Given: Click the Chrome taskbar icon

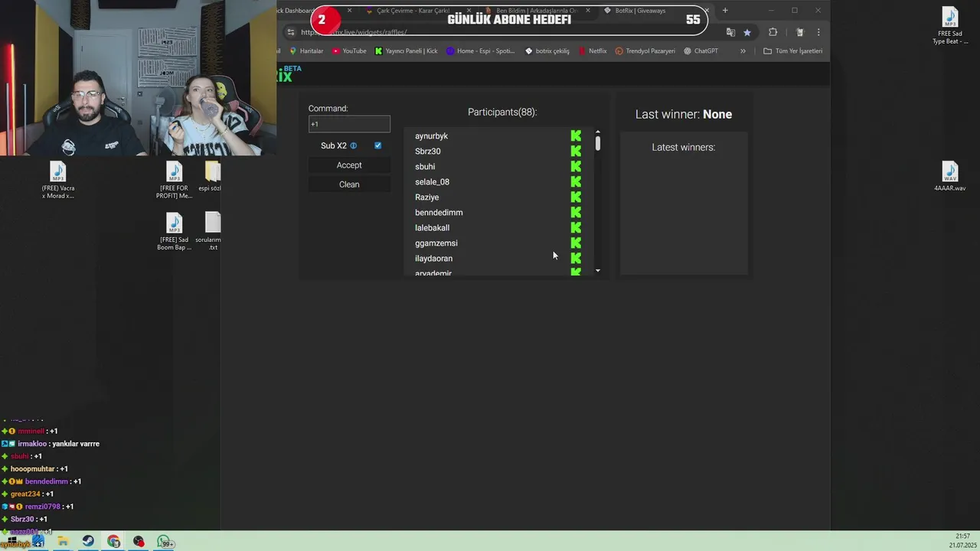Looking at the screenshot, I should click(x=113, y=542).
